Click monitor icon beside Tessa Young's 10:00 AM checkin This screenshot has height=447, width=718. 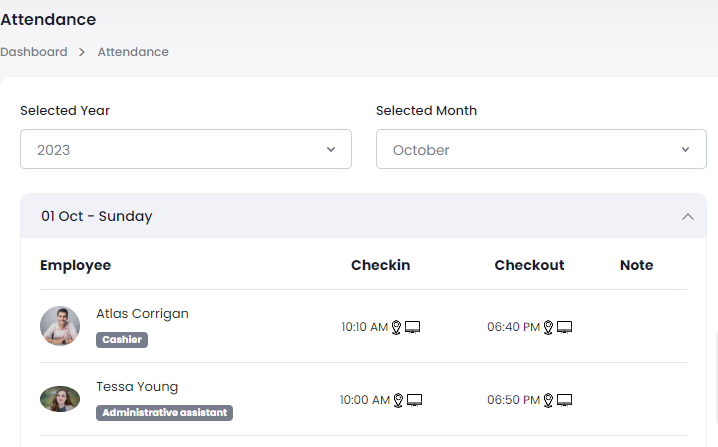point(415,400)
